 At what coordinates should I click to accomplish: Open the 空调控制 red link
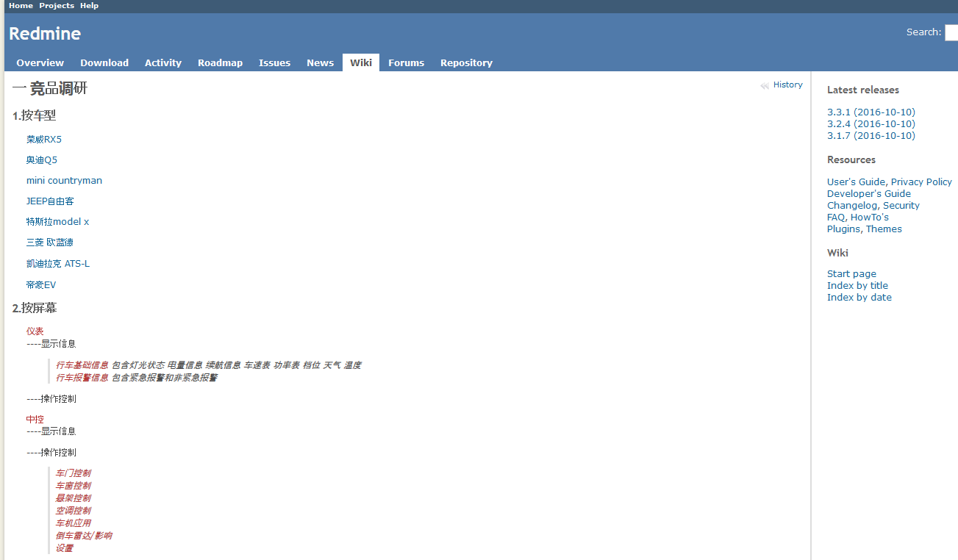point(74,510)
